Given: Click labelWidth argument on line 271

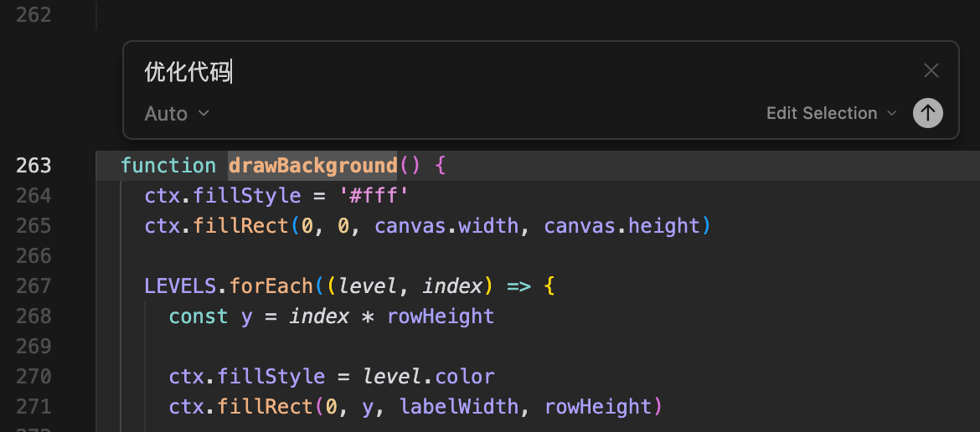Looking at the screenshot, I should pyautogui.click(x=459, y=407).
